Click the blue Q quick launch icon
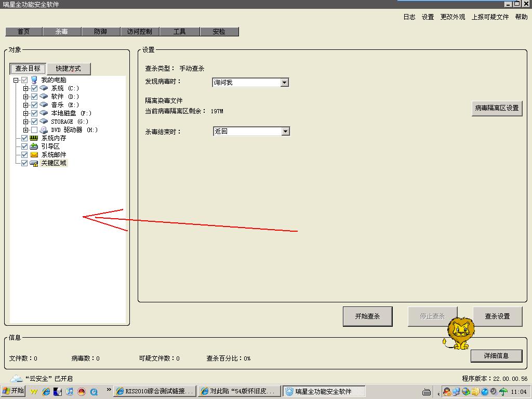Viewport: 532px width, 399px height. 94,392
